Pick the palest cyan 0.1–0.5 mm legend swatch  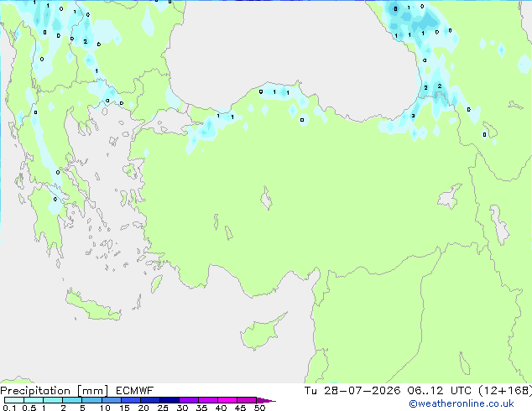click(14, 400)
